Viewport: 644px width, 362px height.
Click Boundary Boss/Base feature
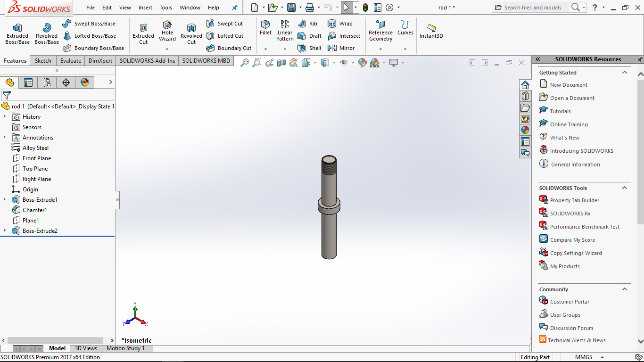coord(93,48)
